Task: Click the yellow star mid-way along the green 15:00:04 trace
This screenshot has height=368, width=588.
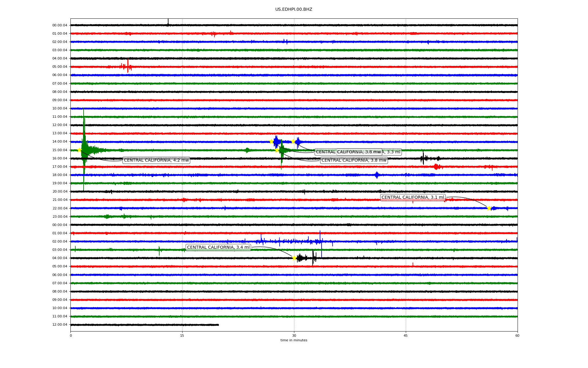Action: coord(277,150)
